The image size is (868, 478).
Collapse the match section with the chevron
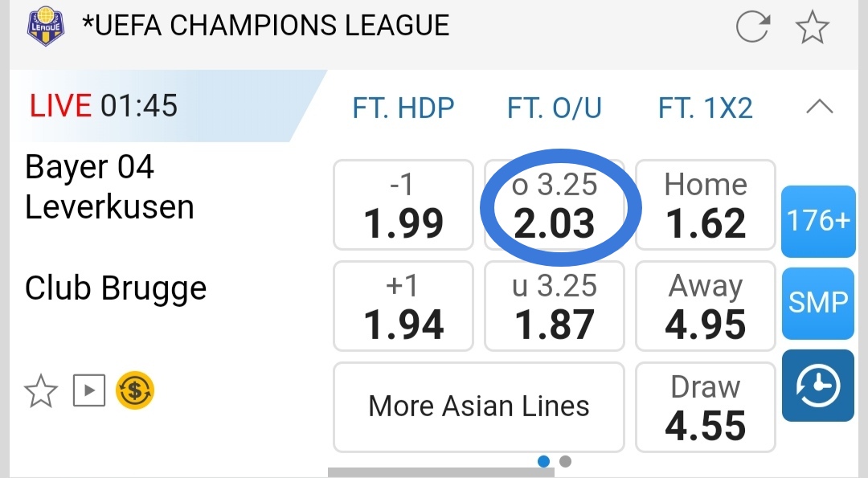(819, 108)
